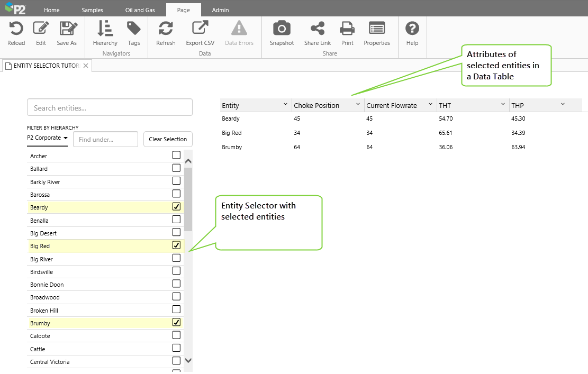588x374 pixels.
Task: Open the Edit page tool
Action: point(41,29)
